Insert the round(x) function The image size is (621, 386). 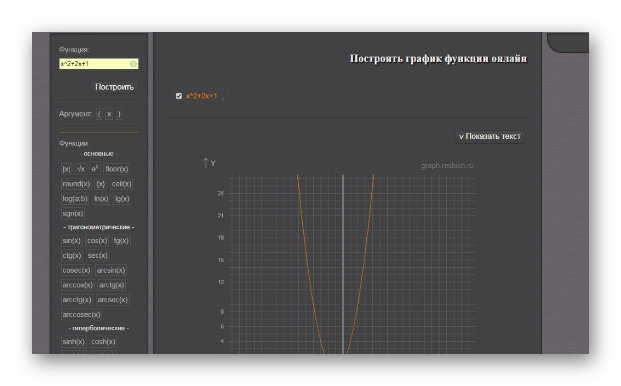coord(76,184)
